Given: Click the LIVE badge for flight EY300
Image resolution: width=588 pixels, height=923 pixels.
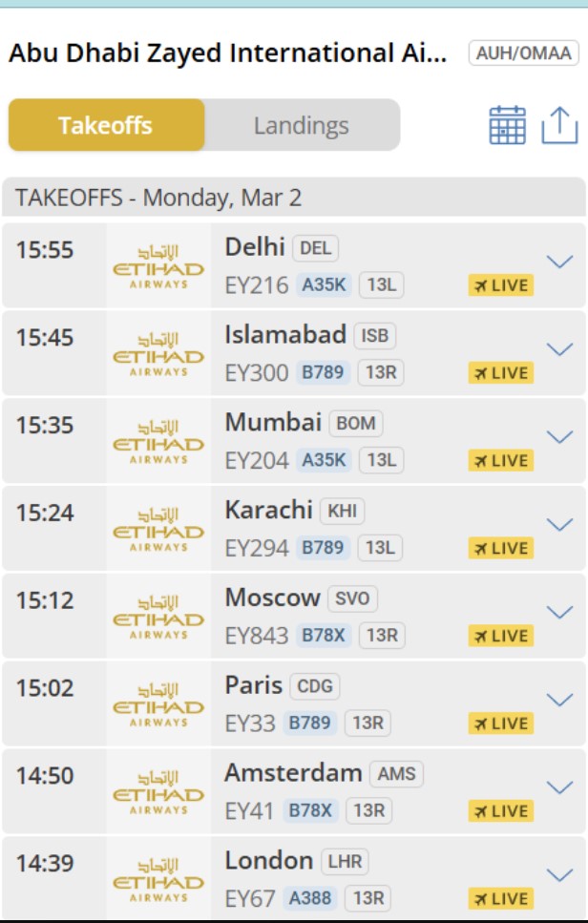Looking at the screenshot, I should pyautogui.click(x=500, y=372).
